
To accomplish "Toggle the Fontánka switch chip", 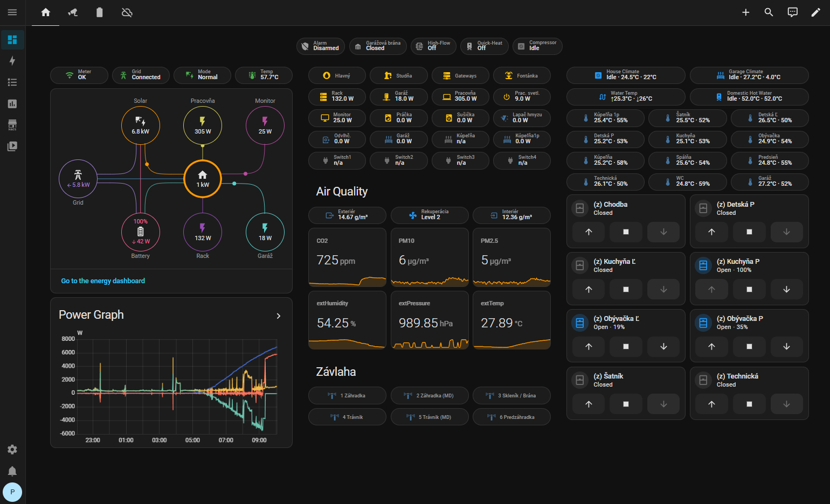I will 522,76.
